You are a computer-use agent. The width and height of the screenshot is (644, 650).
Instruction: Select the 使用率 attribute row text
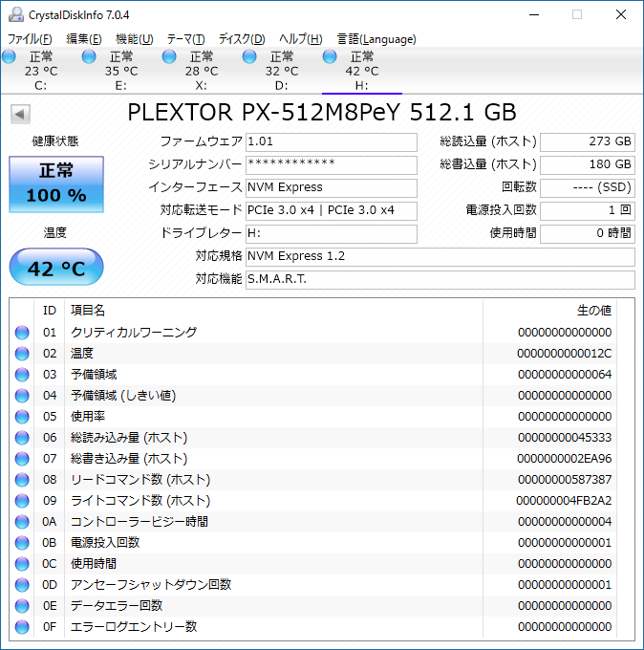88,417
